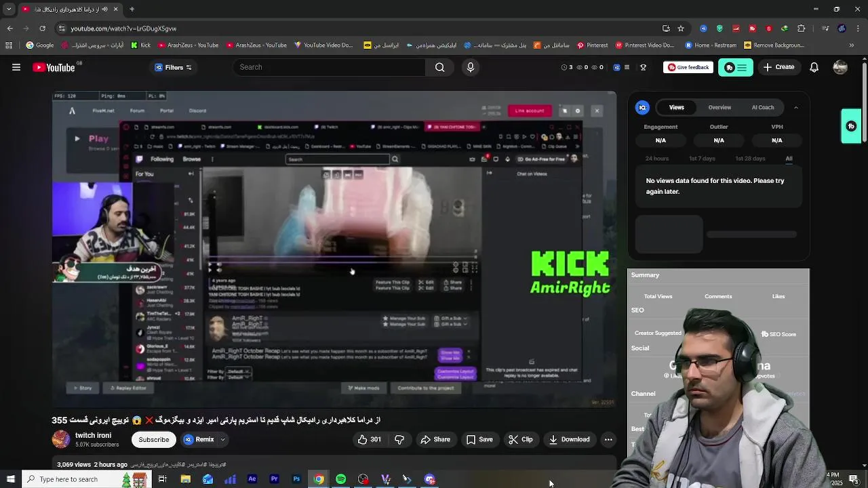Viewport: 868px width, 488px height.
Task: Expand the vidIQ Filters dropdown
Action: pos(173,67)
